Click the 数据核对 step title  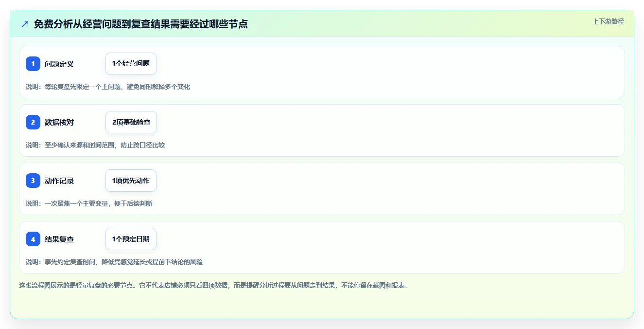(x=59, y=122)
